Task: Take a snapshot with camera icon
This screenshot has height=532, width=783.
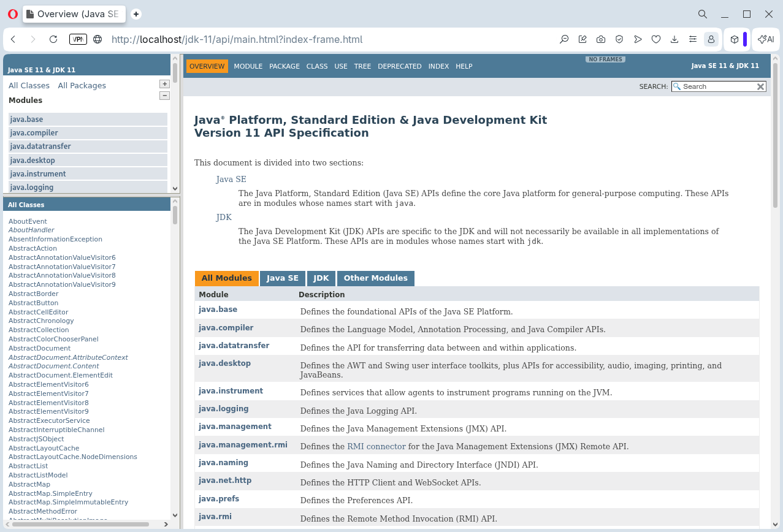Action: [601, 39]
